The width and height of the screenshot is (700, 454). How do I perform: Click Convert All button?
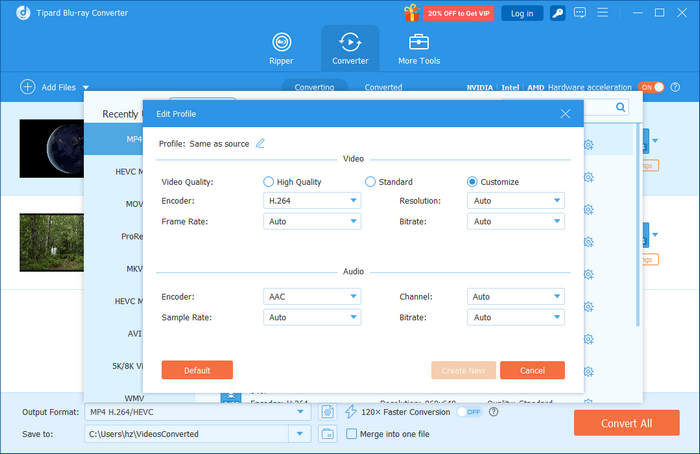[627, 423]
